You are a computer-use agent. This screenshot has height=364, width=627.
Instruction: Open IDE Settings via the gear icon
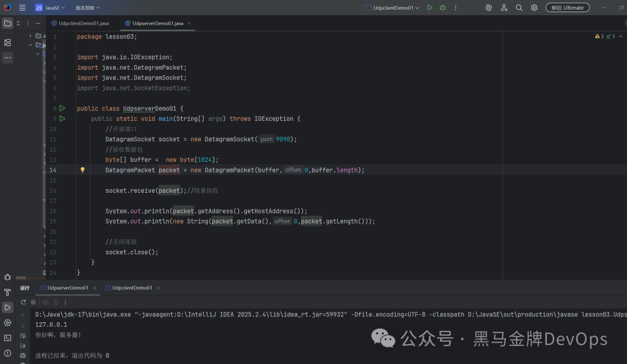click(534, 8)
